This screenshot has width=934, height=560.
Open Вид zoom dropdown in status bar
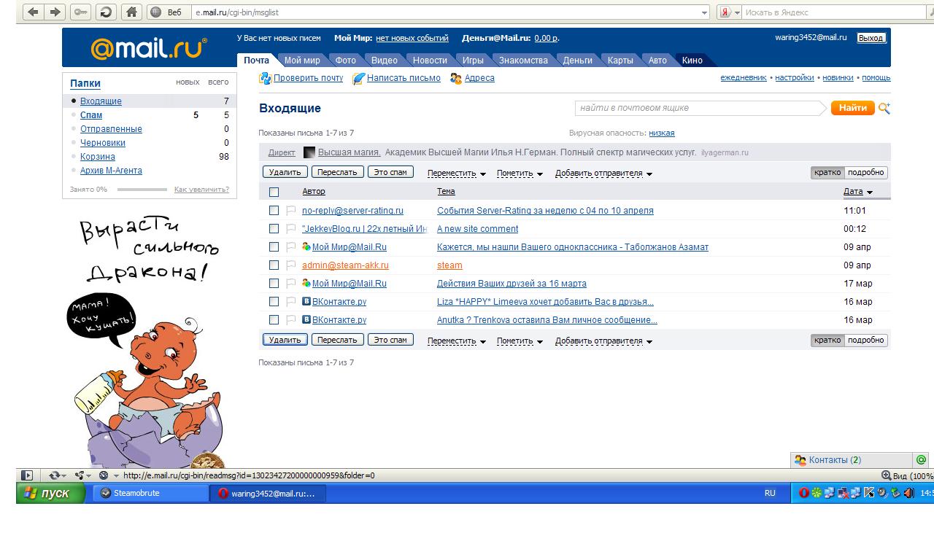(x=908, y=475)
